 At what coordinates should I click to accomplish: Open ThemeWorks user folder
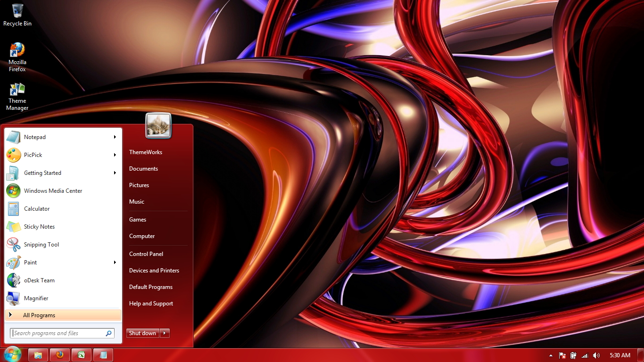coord(146,152)
